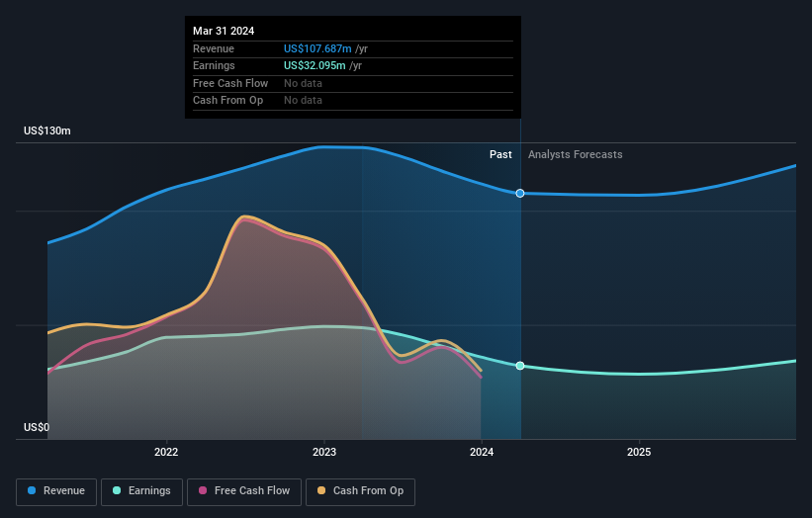Screen dimensions: 812x518
Task: Click the 2024 x-axis label
Action: pos(482,452)
